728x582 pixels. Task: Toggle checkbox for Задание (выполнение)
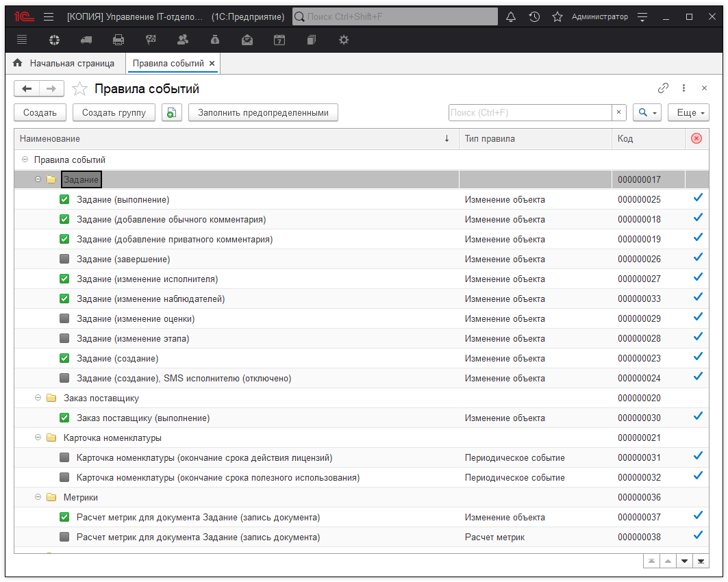tap(64, 200)
